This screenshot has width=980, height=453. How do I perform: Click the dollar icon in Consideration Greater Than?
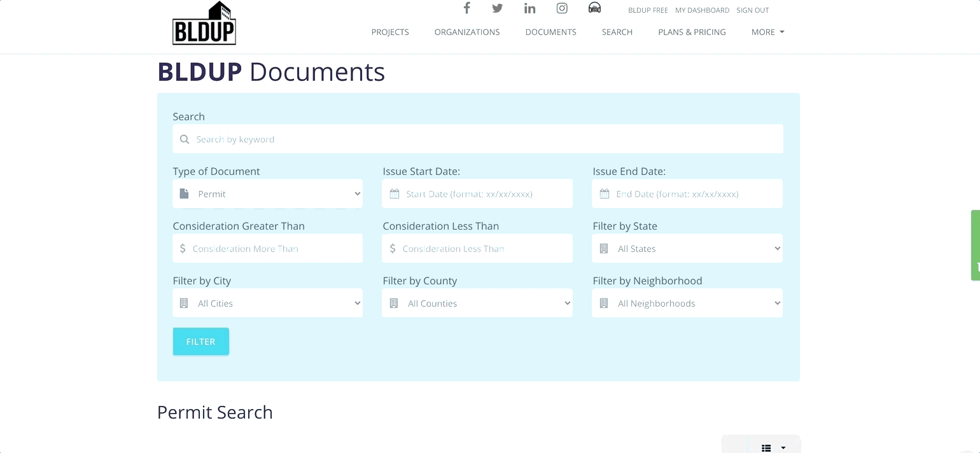point(183,249)
